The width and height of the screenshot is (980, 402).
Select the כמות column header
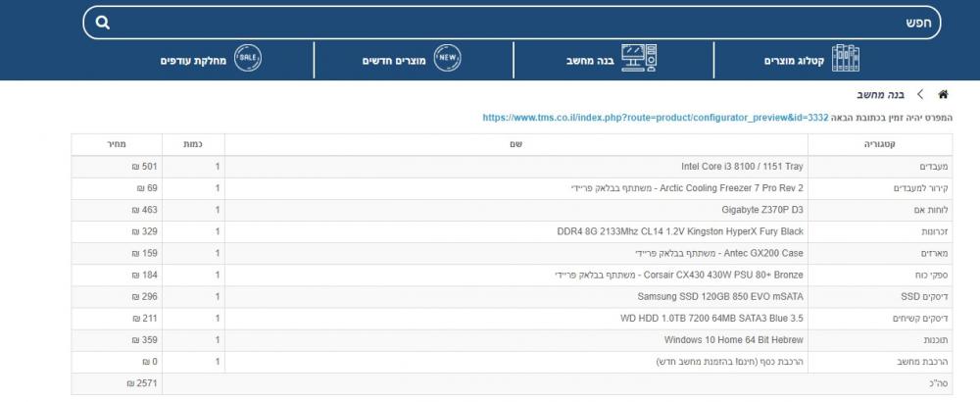(x=193, y=144)
